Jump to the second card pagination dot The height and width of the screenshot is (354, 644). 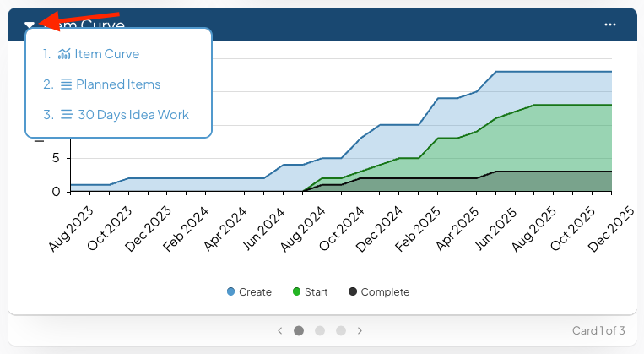[x=320, y=330]
